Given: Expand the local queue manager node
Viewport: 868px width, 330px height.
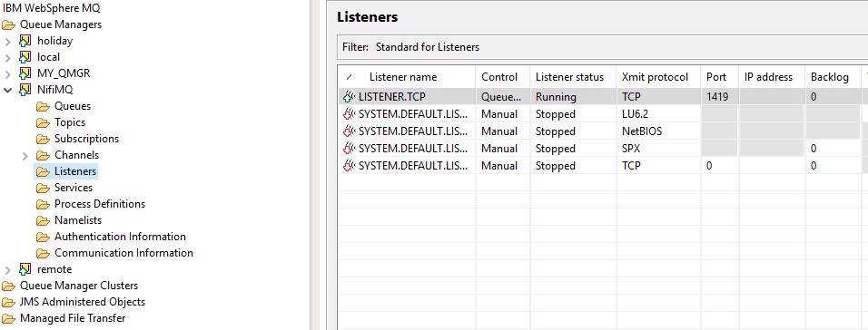Looking at the screenshot, I should [8, 57].
